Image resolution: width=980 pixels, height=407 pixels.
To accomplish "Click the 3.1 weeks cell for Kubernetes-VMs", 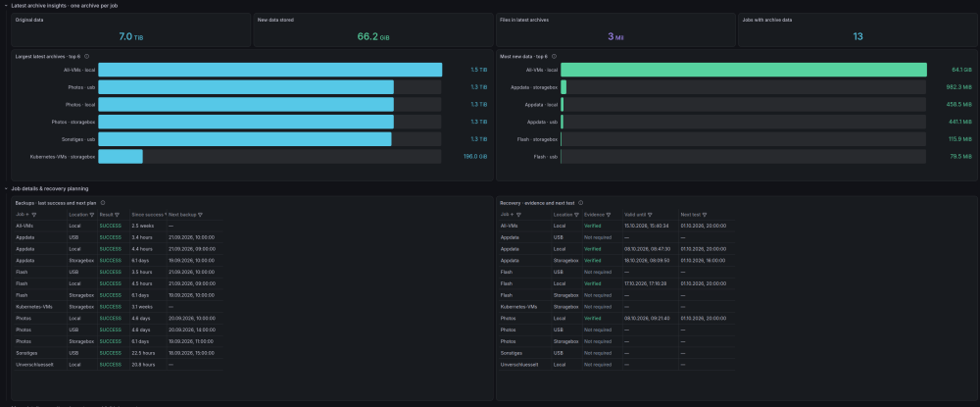I will 148,307.
